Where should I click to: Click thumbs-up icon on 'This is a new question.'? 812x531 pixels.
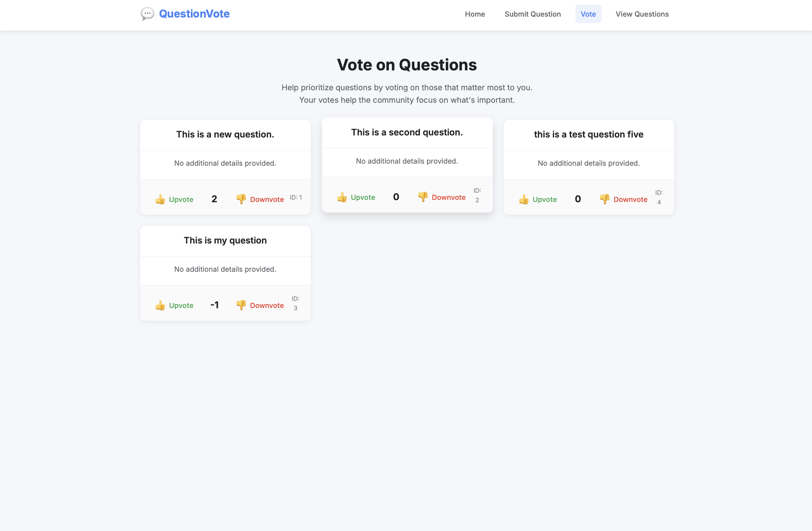[x=160, y=200]
